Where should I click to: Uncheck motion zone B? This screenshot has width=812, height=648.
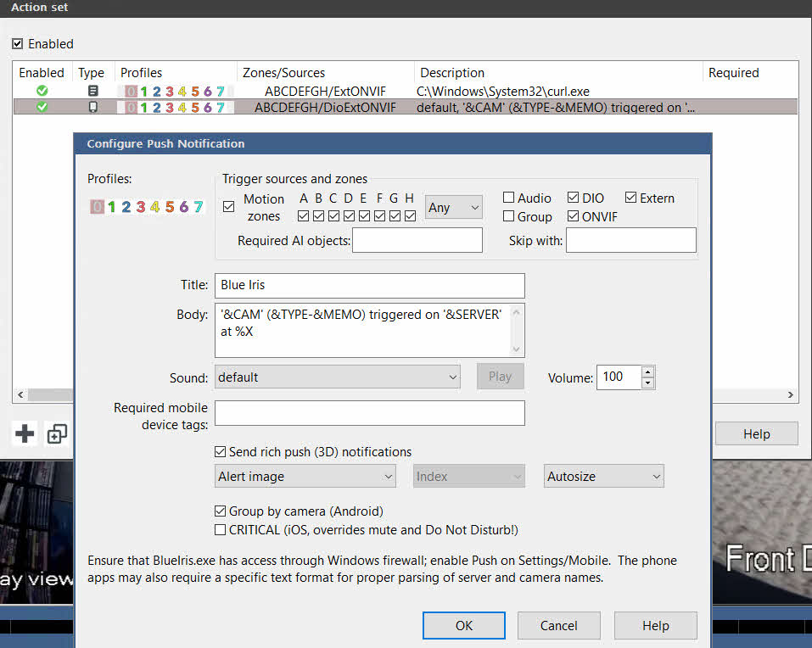click(318, 215)
